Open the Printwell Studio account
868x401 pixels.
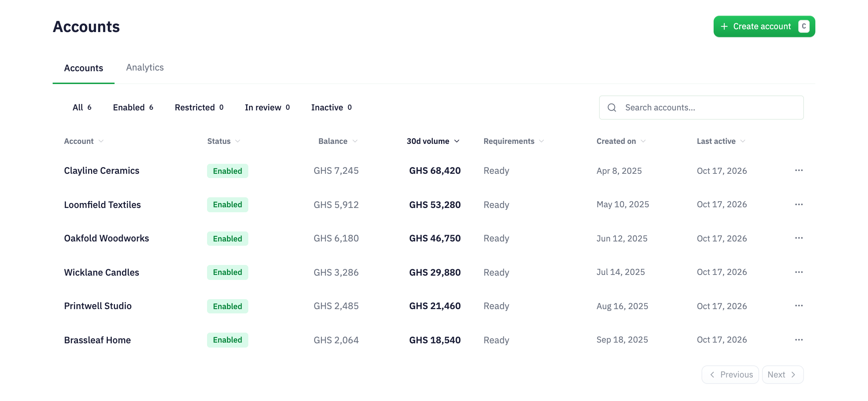tap(98, 306)
